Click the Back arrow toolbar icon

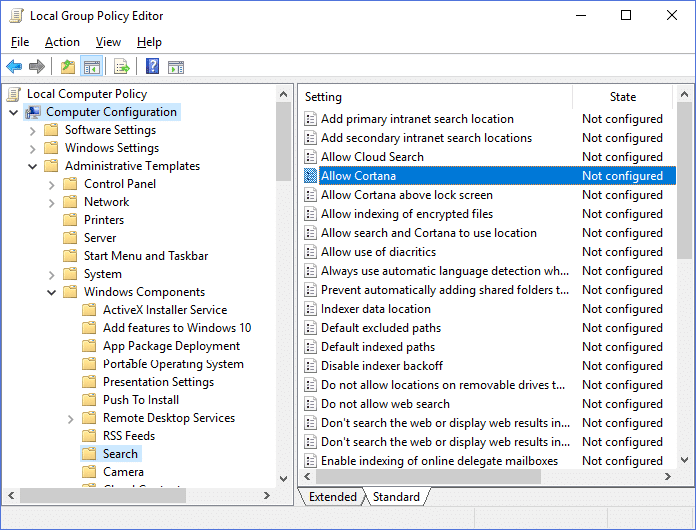coord(14,67)
